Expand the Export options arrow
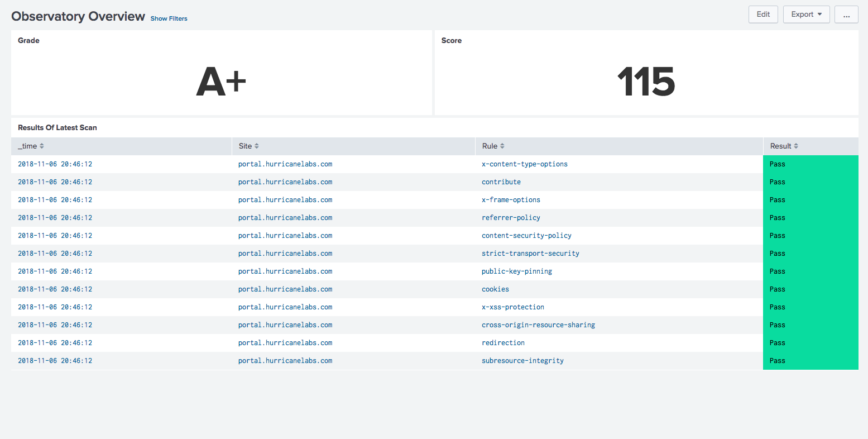The width and height of the screenshot is (868, 439). (x=819, y=14)
